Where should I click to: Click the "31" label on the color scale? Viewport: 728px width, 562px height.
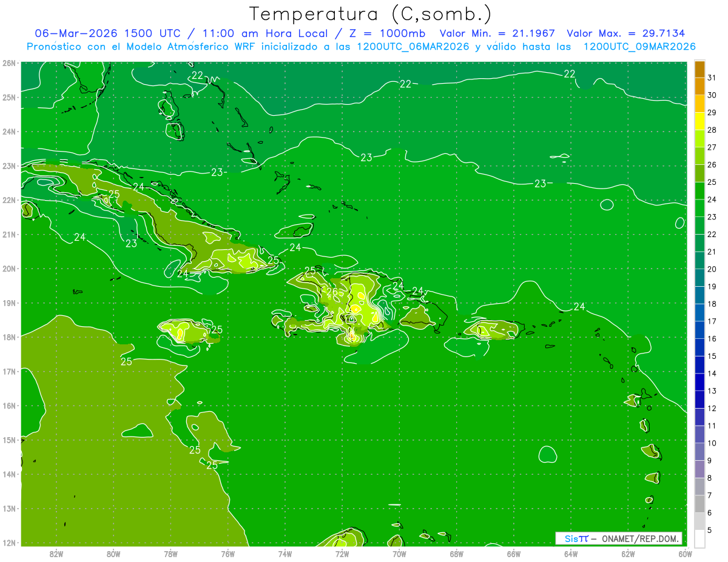[712, 78]
